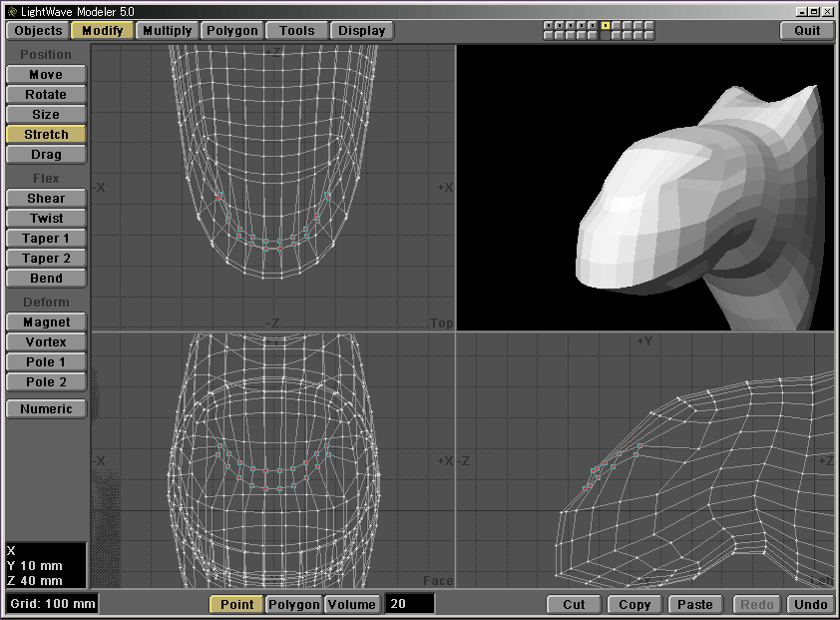
Task: Pick the Bend tool
Action: point(46,279)
